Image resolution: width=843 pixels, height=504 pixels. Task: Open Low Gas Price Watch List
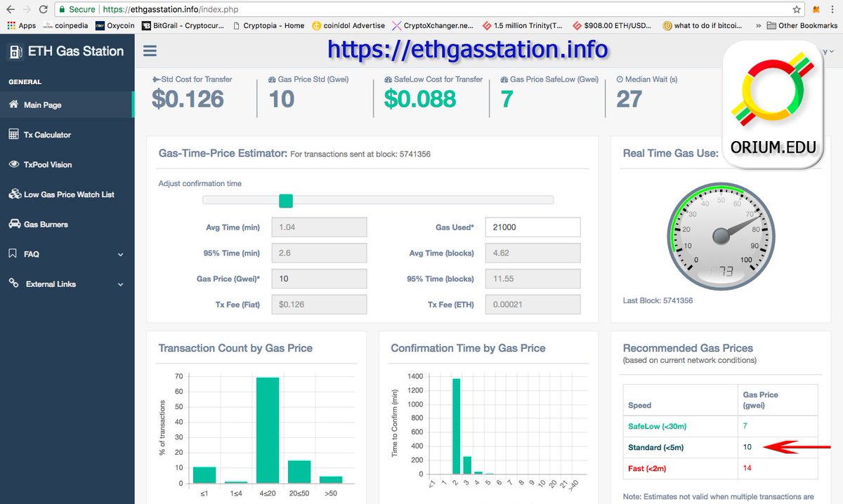67,194
